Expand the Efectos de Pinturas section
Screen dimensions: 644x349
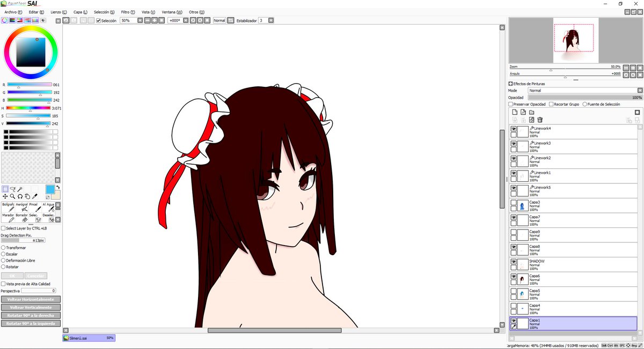tap(510, 84)
